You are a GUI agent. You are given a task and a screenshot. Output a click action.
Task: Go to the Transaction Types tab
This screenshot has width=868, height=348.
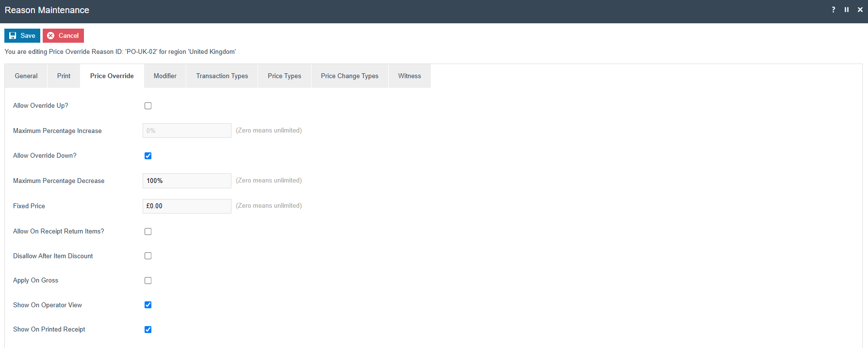click(222, 76)
